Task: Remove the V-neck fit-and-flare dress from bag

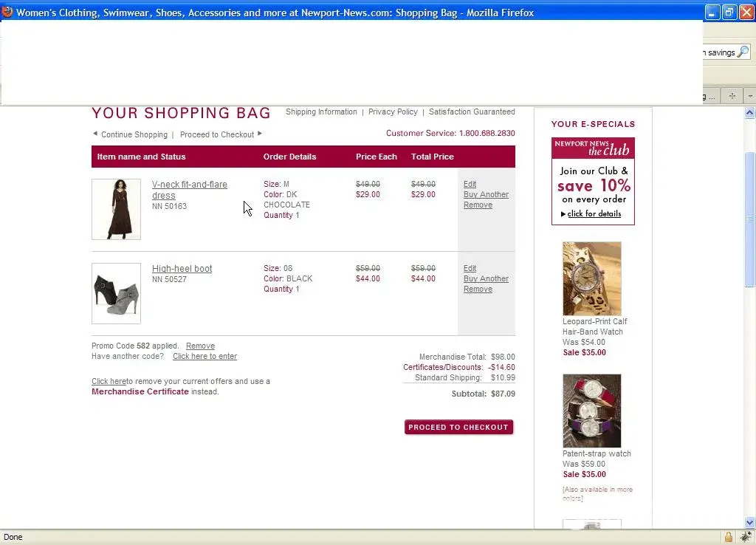Action: pos(478,205)
